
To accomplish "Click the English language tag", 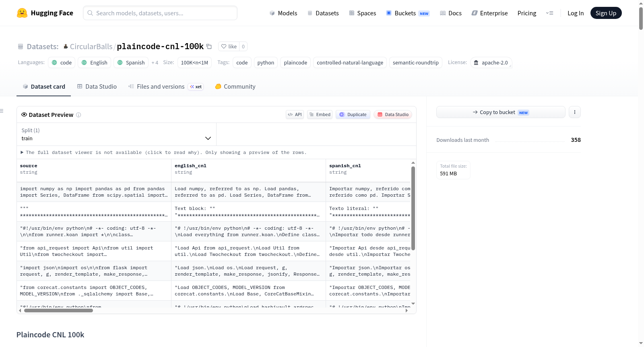I will [94, 62].
